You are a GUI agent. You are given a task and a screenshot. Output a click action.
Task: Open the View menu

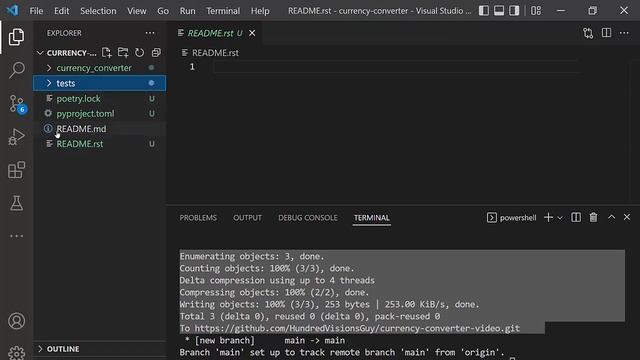tap(137, 11)
